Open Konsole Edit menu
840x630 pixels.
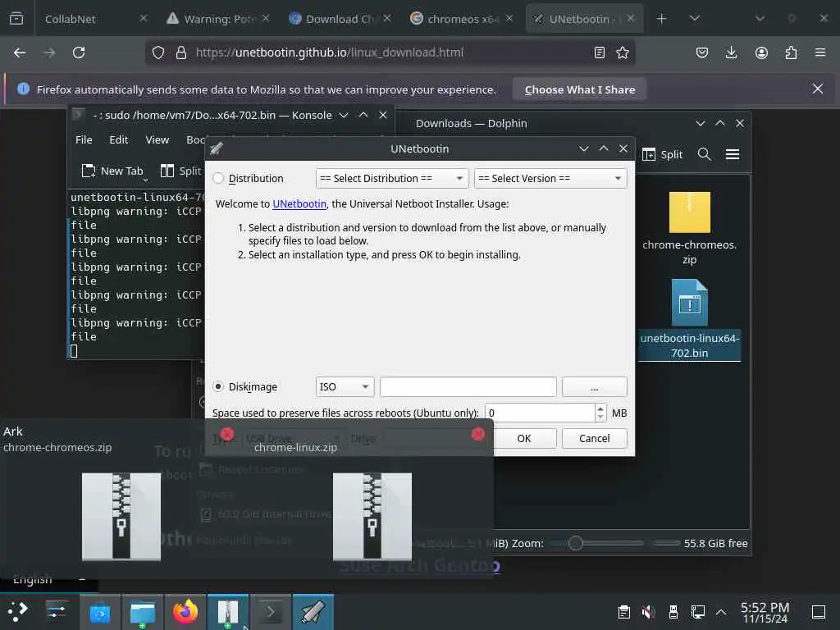pyautogui.click(x=118, y=139)
